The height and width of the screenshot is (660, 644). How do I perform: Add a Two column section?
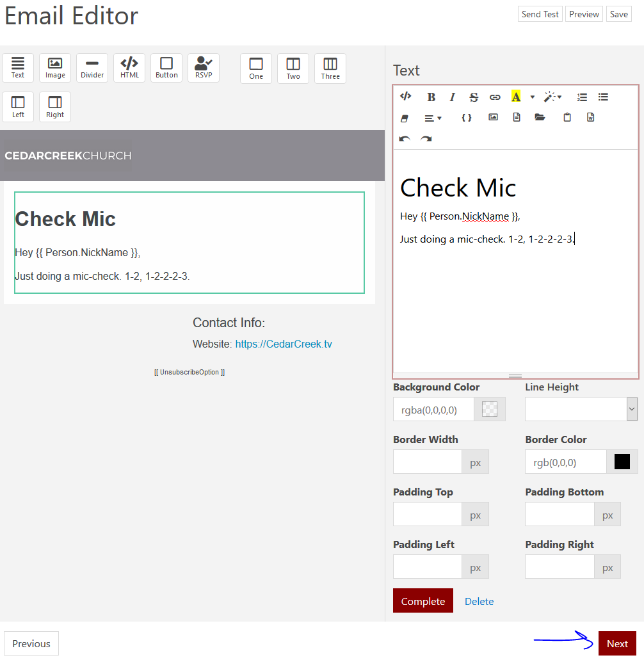coord(293,68)
